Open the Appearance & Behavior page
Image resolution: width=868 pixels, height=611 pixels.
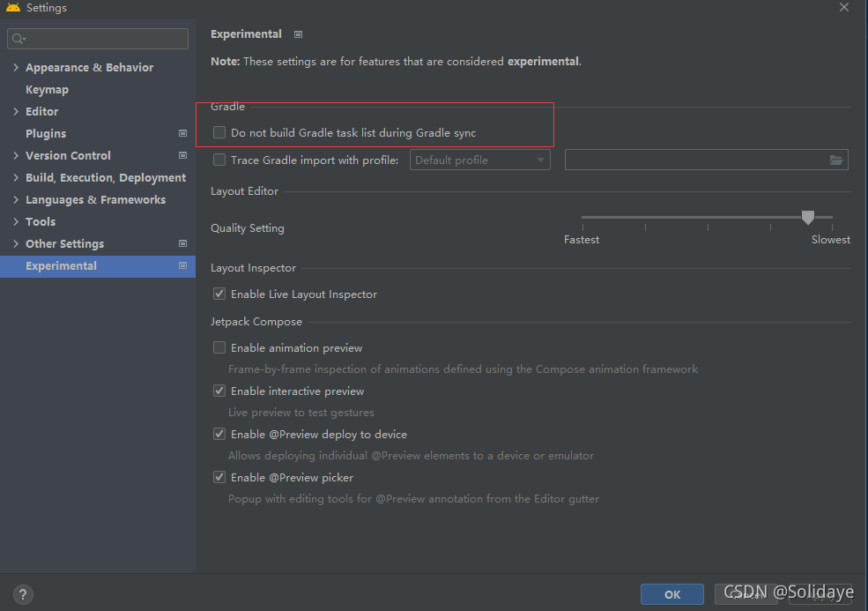click(89, 67)
